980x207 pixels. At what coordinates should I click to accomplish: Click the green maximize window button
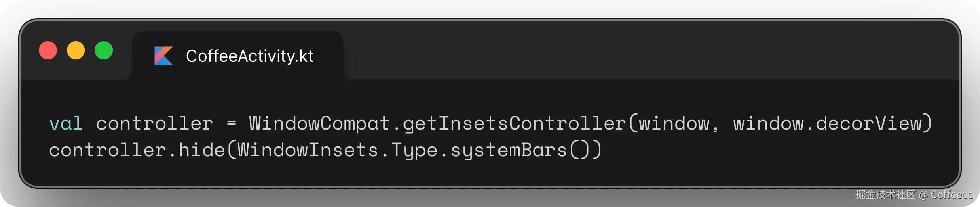pos(103,50)
